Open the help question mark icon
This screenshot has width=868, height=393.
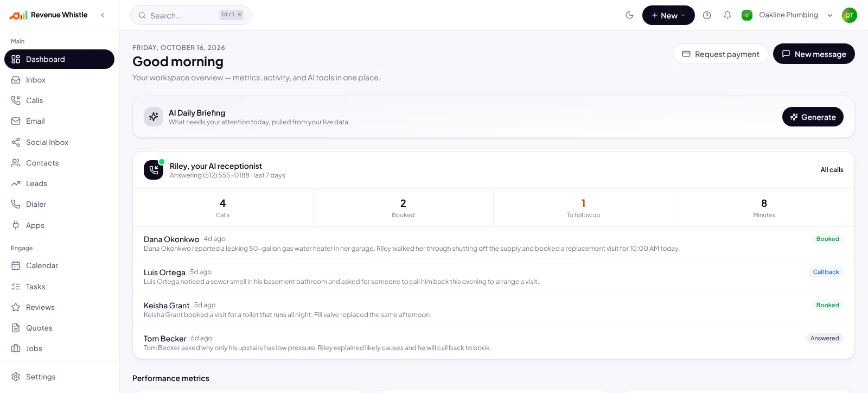point(707,15)
